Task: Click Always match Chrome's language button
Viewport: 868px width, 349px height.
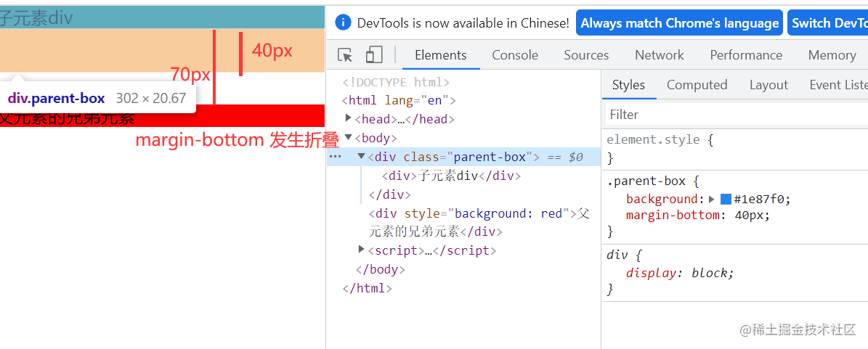Action: (679, 22)
